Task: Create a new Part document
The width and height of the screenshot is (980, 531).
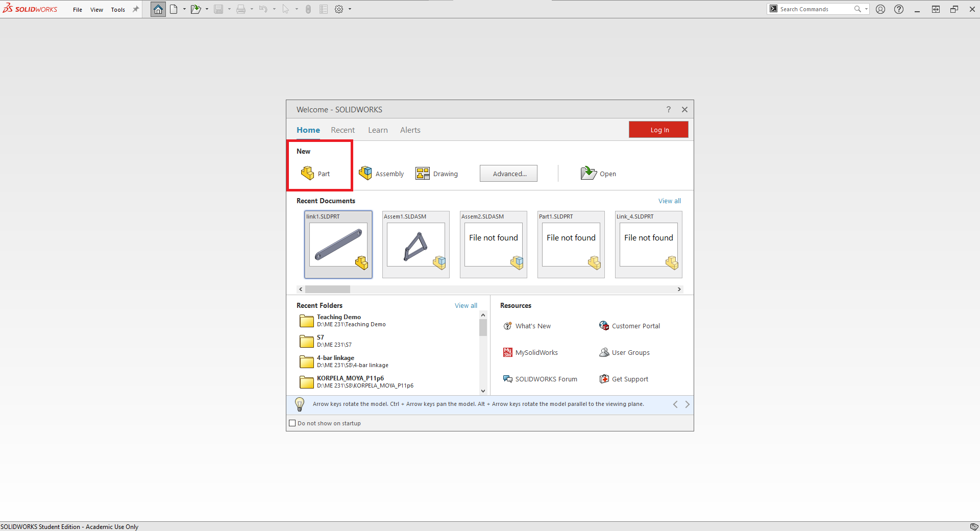Action: point(316,173)
